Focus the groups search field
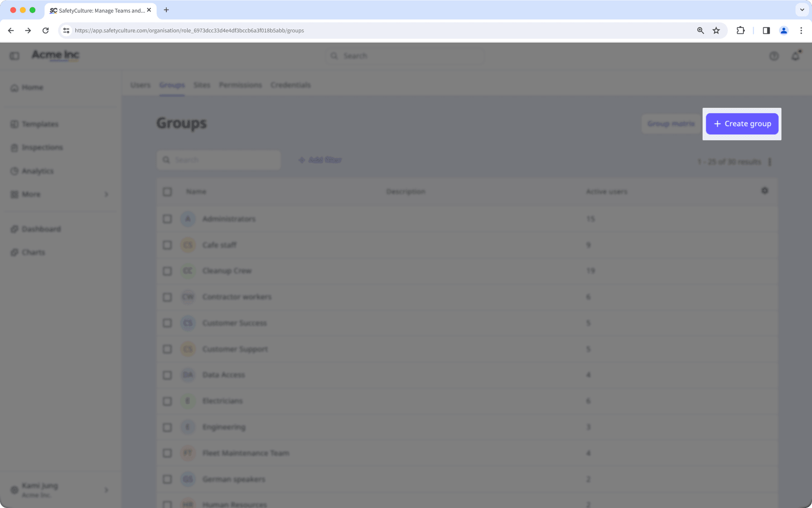Viewport: 812px width, 508px height. 219,160
